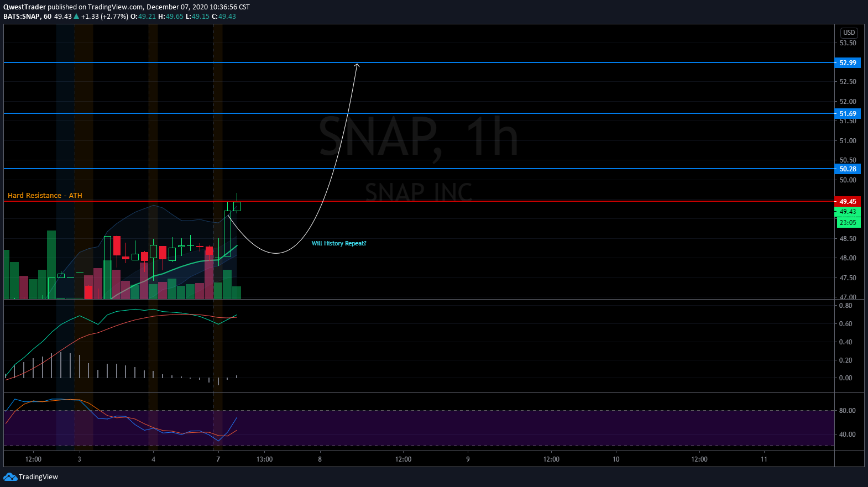
Task: Click the tall dark green volume bar
Action: pos(51,265)
